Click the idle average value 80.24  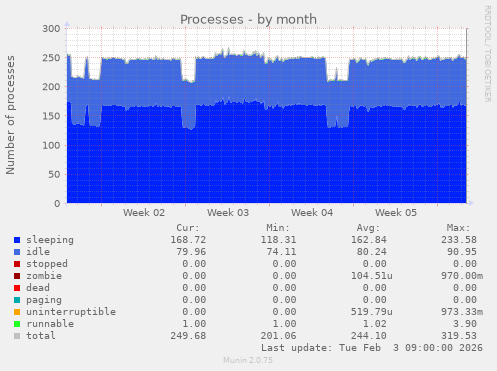[x=372, y=252]
